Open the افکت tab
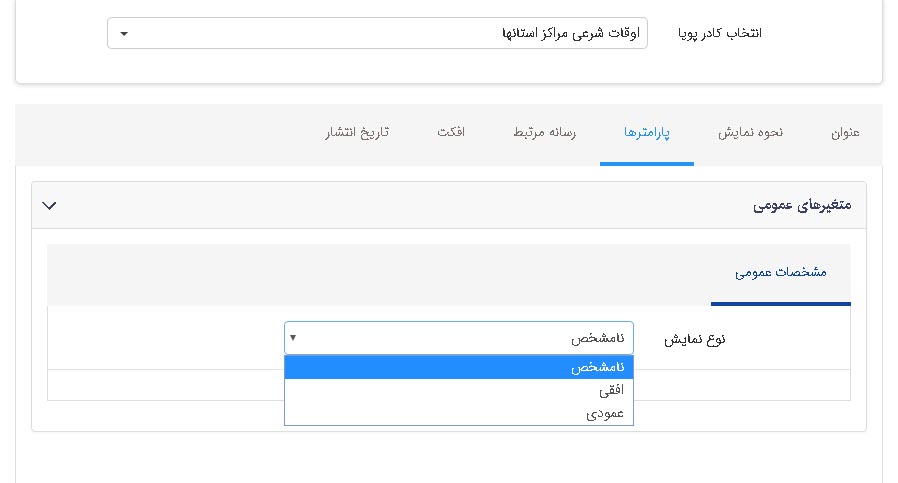 click(451, 133)
